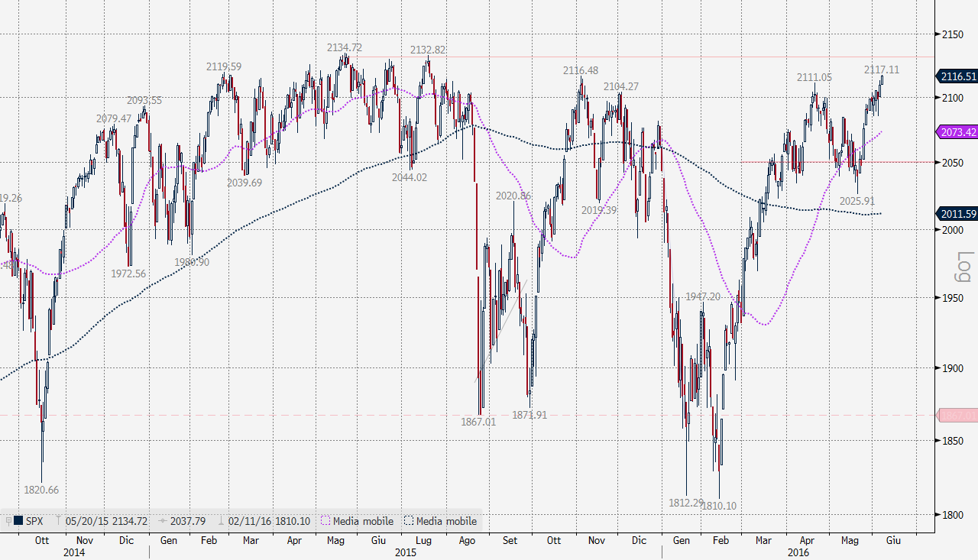
Task: Click the 1947.20 label
Action: 703,296
